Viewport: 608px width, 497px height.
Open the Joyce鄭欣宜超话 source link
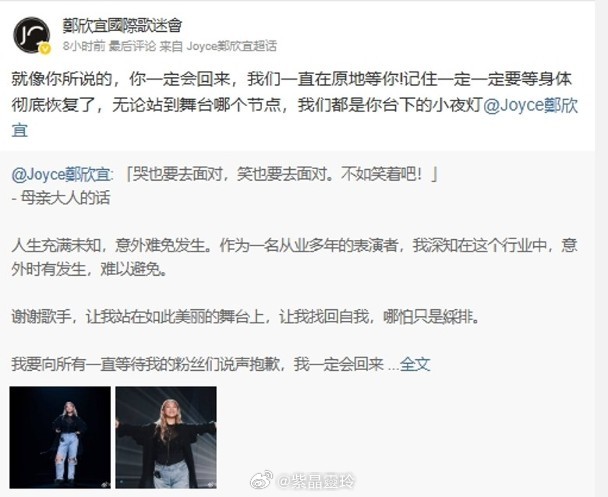pyautogui.click(x=232, y=46)
